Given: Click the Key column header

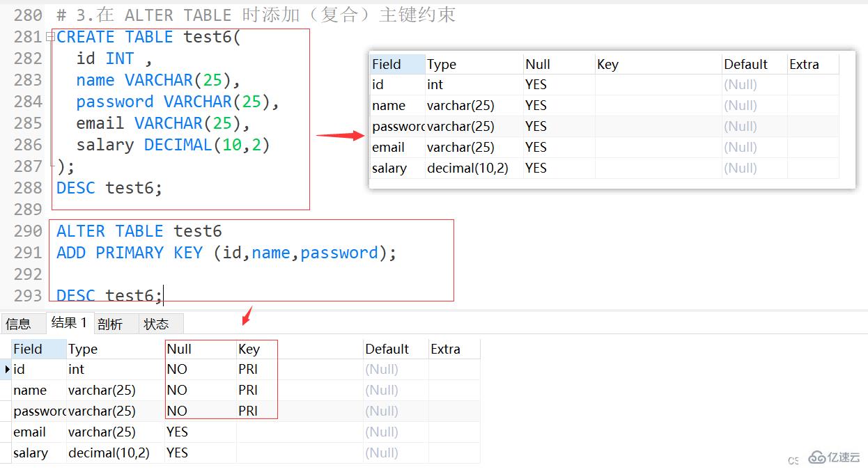Looking at the screenshot, I should click(248, 349).
